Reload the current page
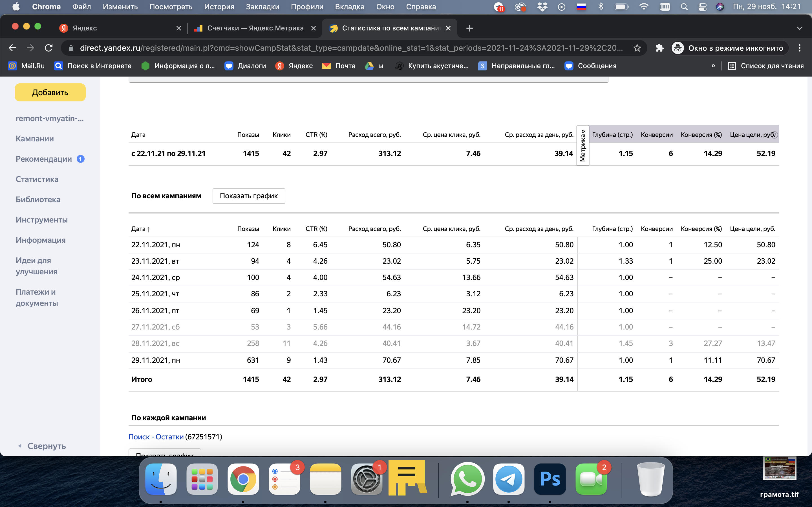Image resolution: width=812 pixels, height=507 pixels. (x=49, y=48)
